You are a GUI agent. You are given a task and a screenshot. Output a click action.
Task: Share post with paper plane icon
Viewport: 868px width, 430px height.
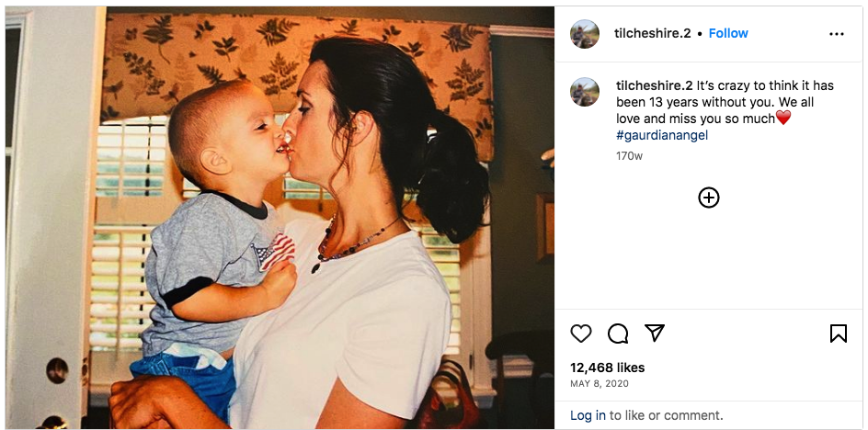pos(655,334)
